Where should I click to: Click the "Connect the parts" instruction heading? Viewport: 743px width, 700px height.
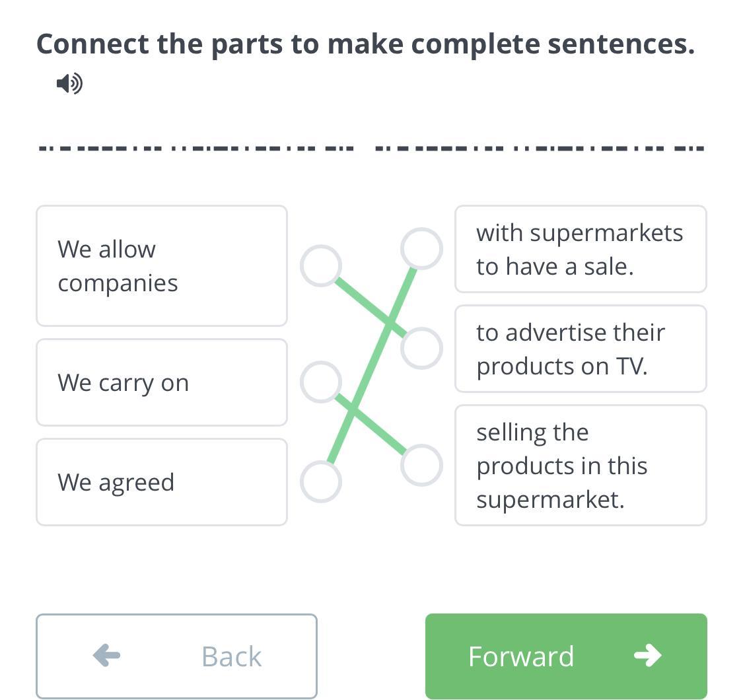(x=365, y=44)
